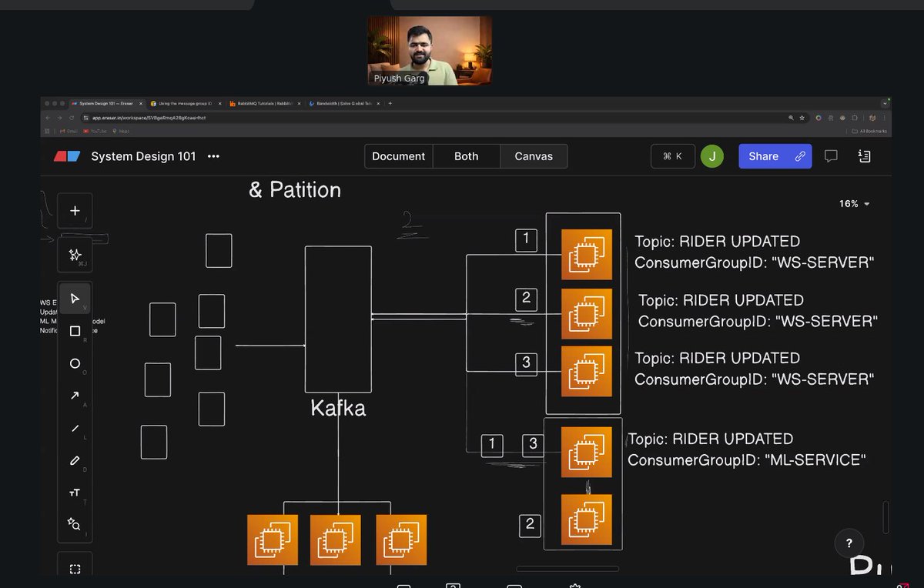The height and width of the screenshot is (588, 924).
Task: Select the Ellipse shape tool
Action: click(x=75, y=363)
